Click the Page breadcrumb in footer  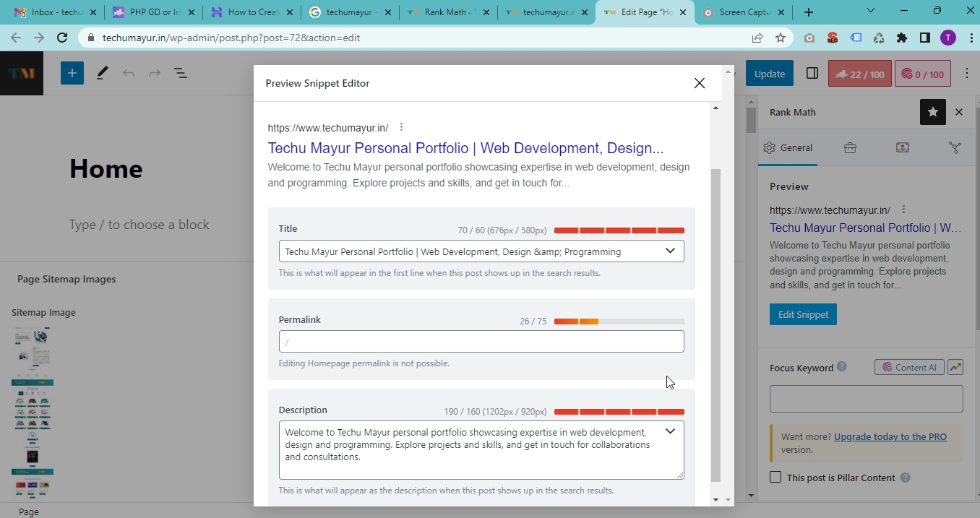(x=29, y=511)
